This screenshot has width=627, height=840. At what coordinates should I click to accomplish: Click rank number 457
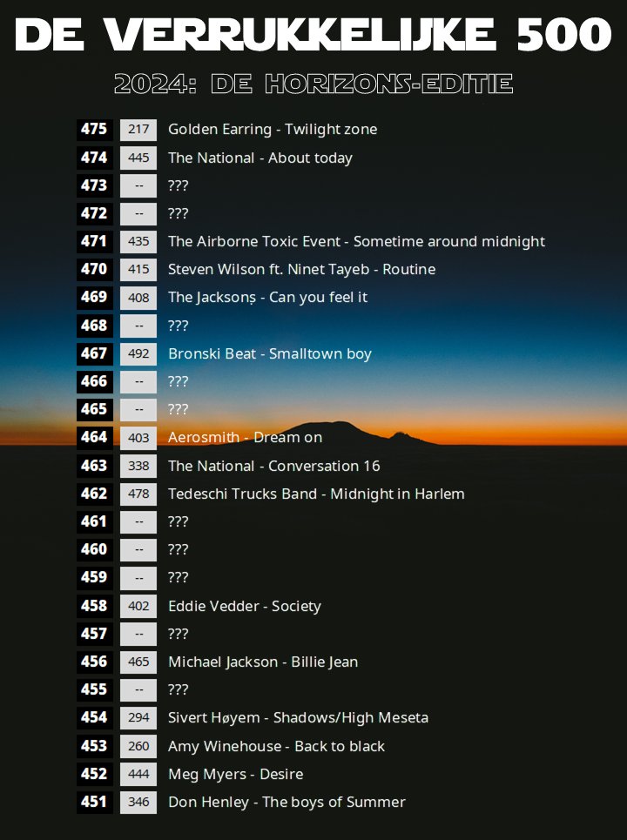pyautogui.click(x=94, y=634)
